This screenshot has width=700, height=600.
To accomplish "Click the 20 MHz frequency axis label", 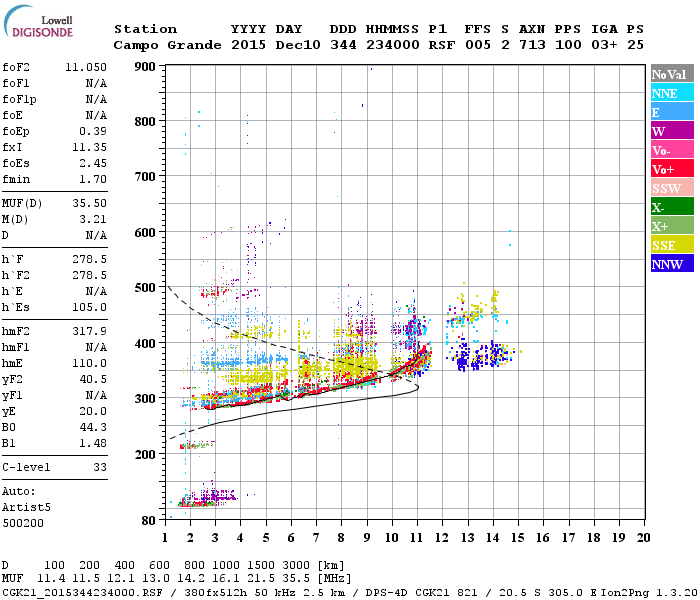I will tap(643, 538).
